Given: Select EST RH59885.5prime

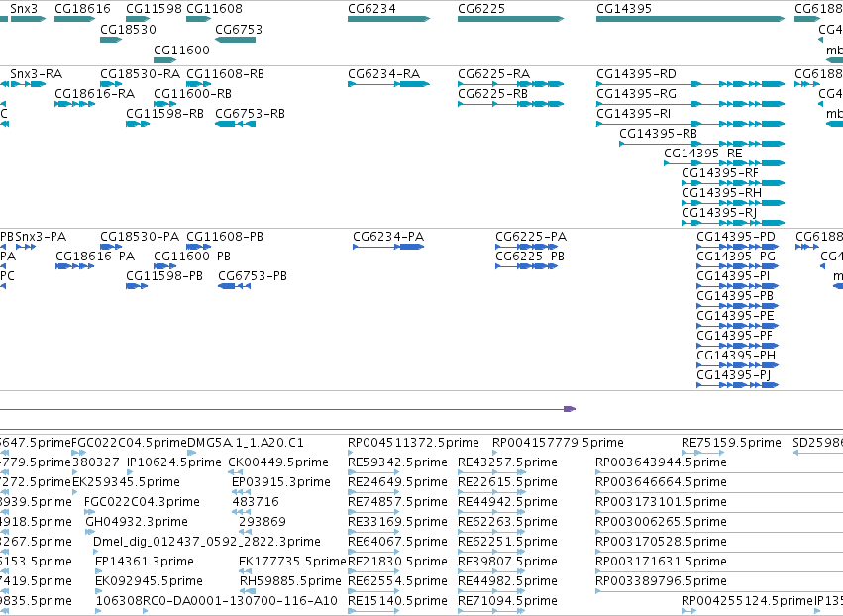Looking at the screenshot, I should [290, 581].
